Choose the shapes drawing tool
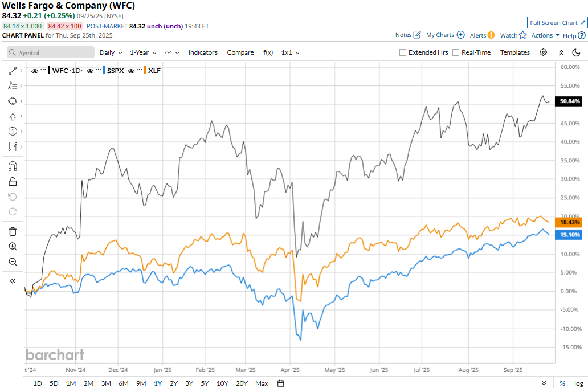588x388 pixels. point(13,101)
